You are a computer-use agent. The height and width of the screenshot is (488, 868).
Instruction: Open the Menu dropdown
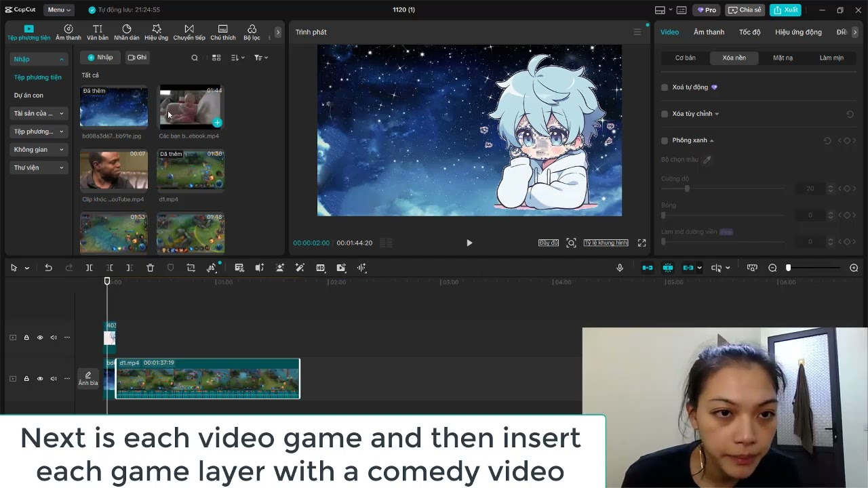pos(59,10)
